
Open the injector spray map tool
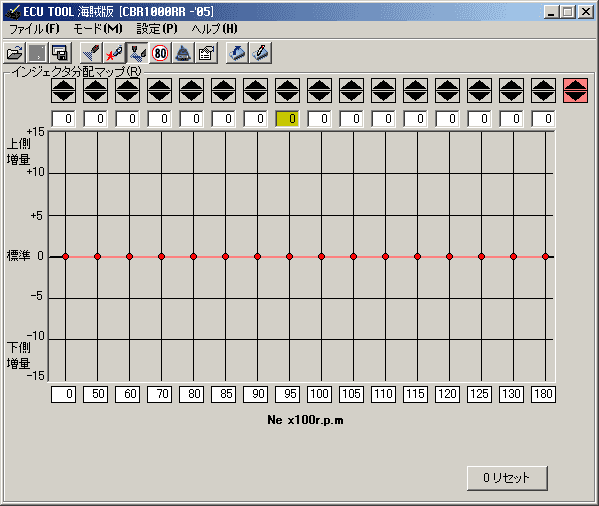(91, 53)
